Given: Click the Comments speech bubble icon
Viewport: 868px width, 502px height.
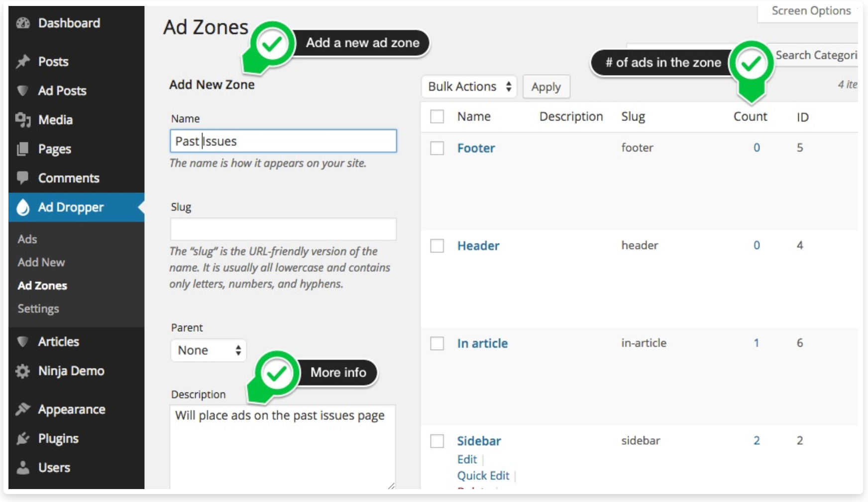Looking at the screenshot, I should click(23, 178).
